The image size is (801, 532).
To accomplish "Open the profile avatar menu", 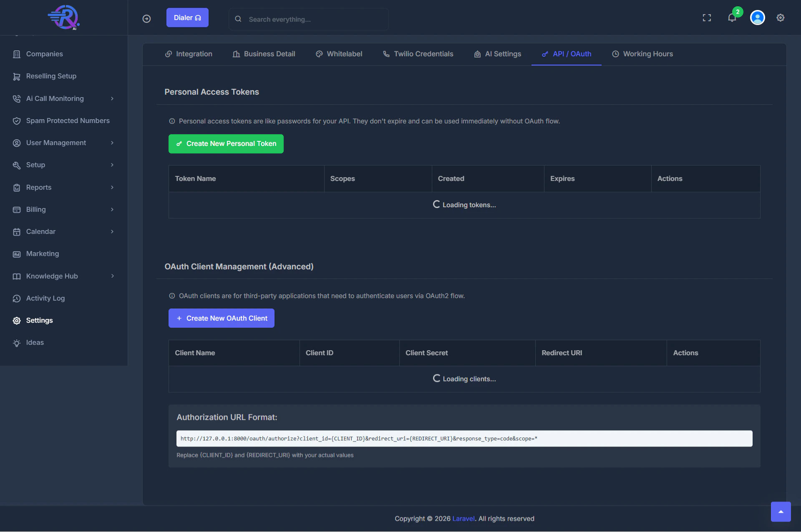I will (x=758, y=18).
